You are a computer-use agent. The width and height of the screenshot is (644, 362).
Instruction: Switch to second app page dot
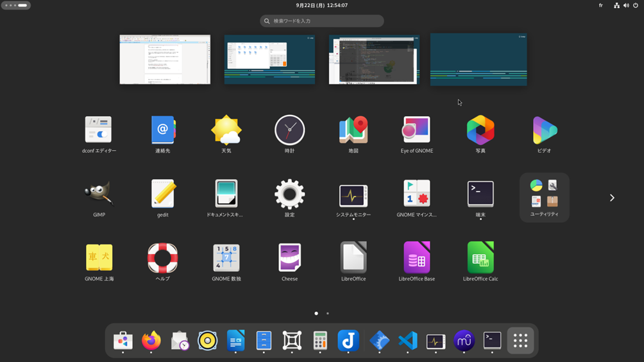328,313
